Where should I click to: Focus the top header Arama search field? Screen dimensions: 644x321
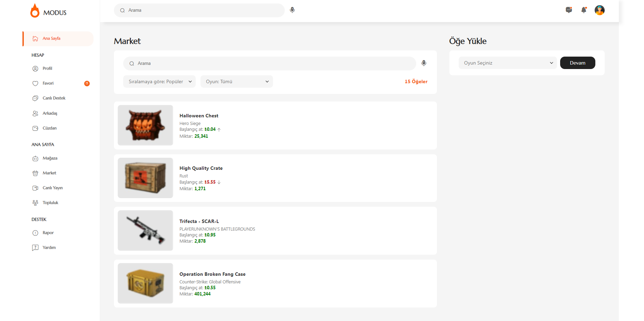pos(199,10)
